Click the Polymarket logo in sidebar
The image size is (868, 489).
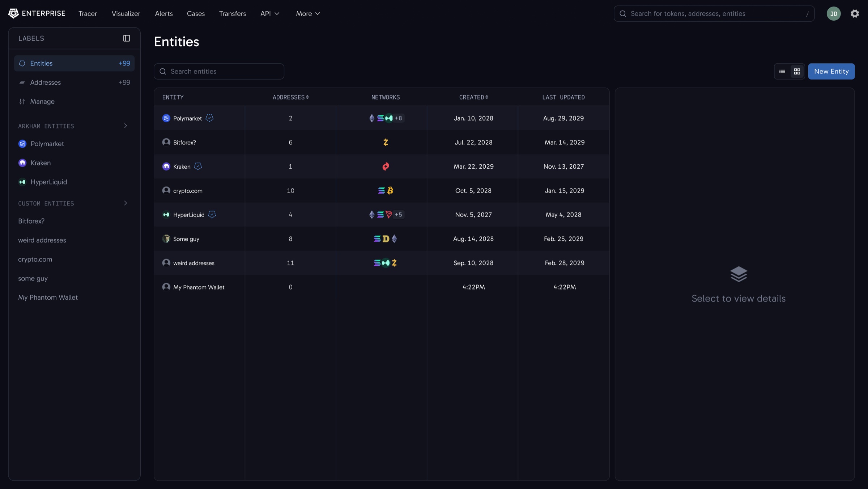click(x=22, y=144)
